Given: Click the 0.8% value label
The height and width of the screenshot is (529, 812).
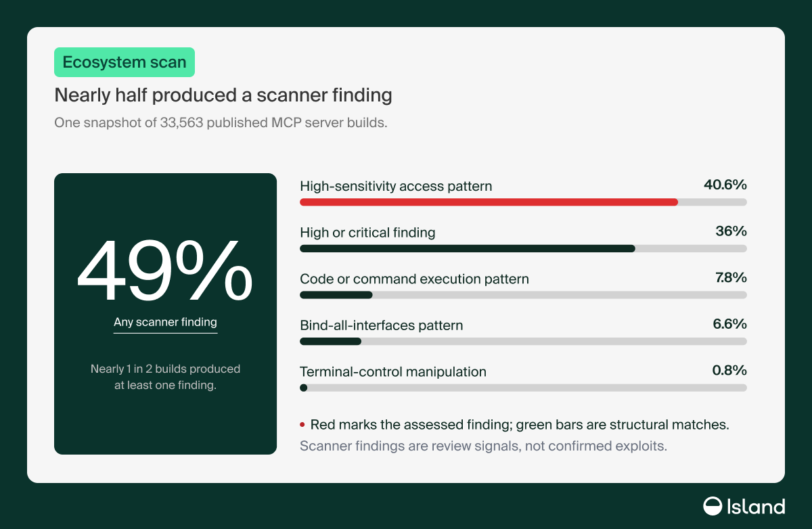Looking at the screenshot, I should tap(729, 371).
